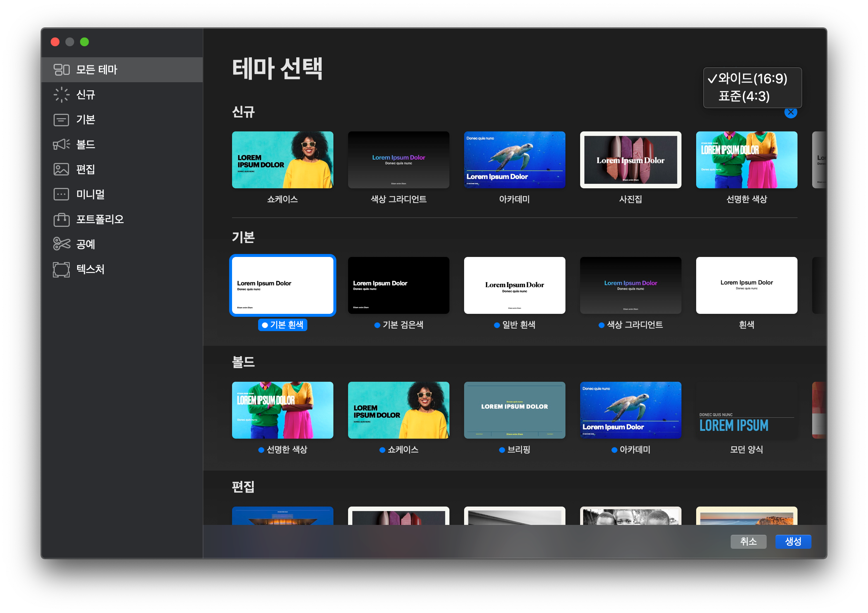Select the 일반 흰색 theme label
The width and height of the screenshot is (868, 613).
click(518, 324)
